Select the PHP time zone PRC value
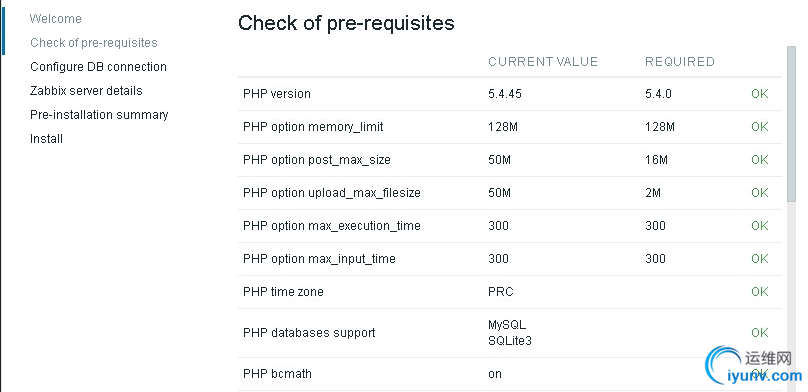Viewport: 808px width, 392px height. point(501,292)
